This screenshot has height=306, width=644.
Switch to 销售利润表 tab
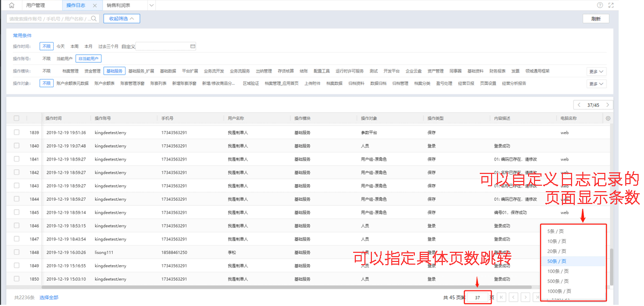point(119,5)
